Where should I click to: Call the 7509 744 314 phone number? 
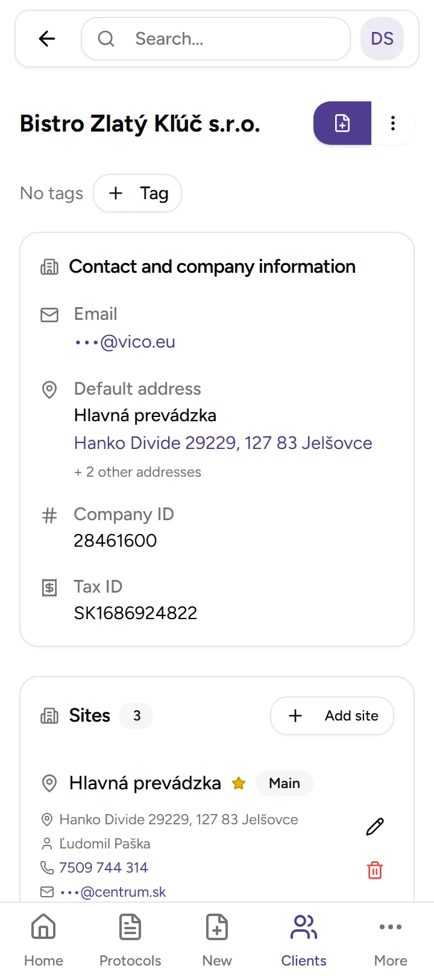click(103, 867)
